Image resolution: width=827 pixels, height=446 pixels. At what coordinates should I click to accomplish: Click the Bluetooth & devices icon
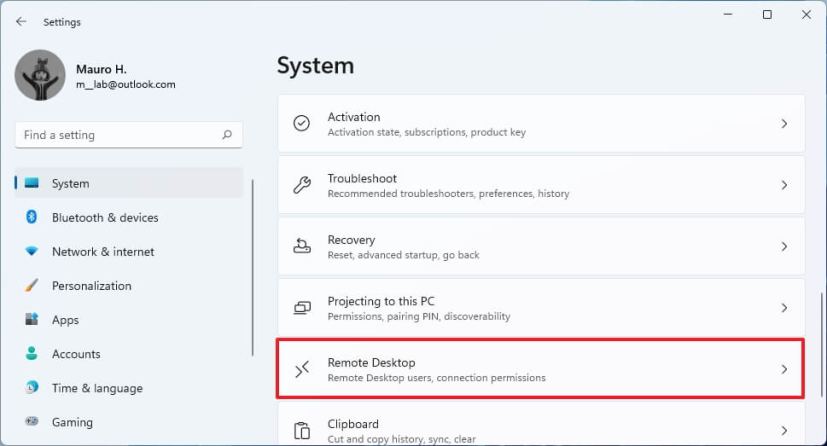tap(32, 218)
